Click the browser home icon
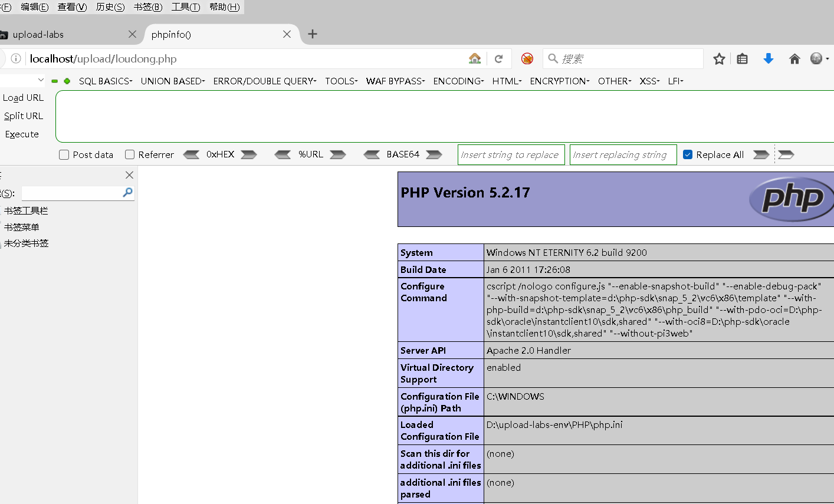This screenshot has height=504, width=834. (794, 59)
